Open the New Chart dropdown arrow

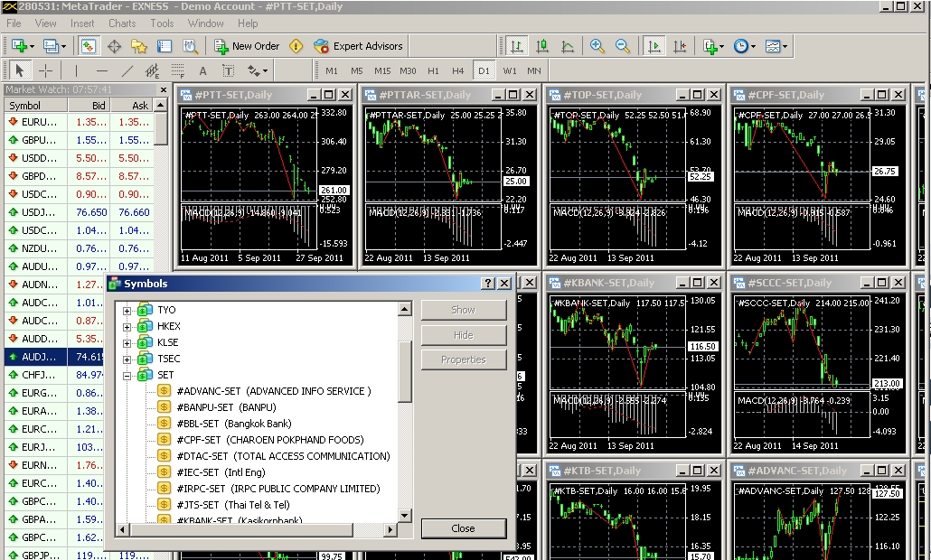[x=32, y=46]
